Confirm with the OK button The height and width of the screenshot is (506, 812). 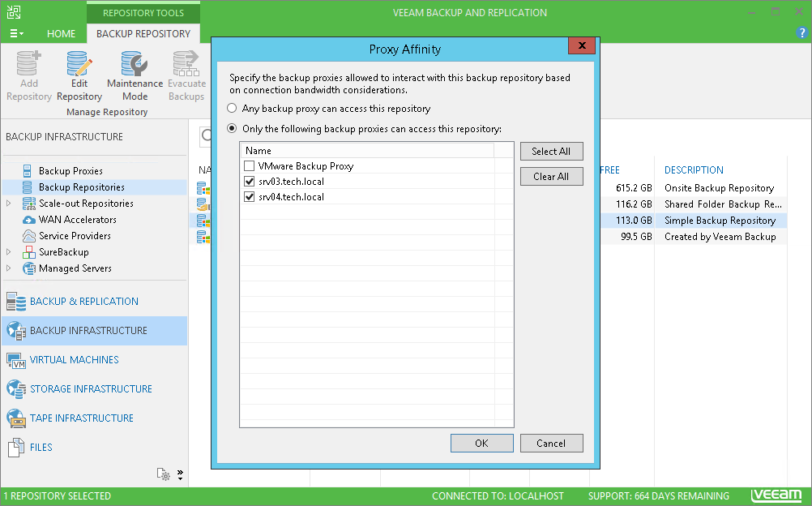(x=481, y=444)
